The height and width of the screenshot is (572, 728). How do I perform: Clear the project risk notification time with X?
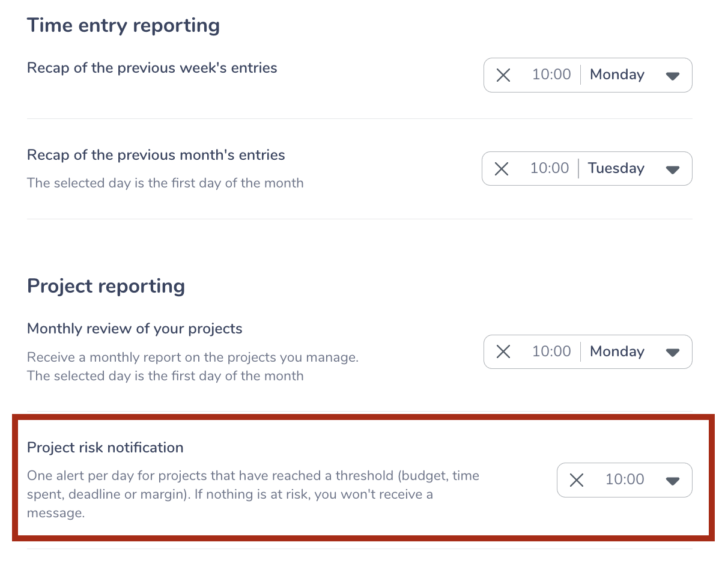point(577,480)
